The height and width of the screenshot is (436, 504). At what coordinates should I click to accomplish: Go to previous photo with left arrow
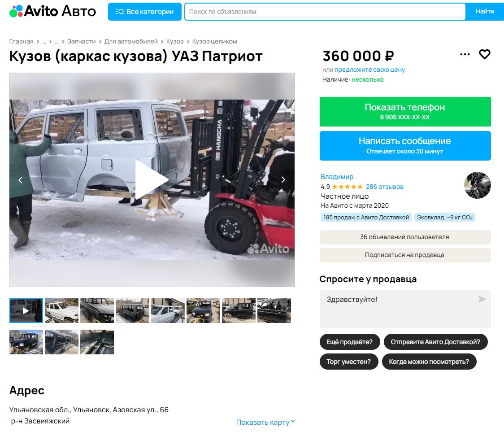point(20,180)
